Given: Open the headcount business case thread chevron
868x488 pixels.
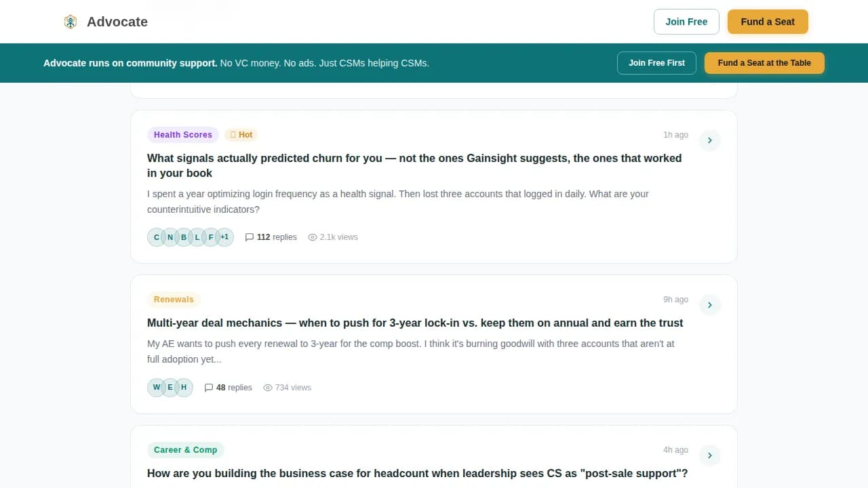Looking at the screenshot, I should coord(709,455).
